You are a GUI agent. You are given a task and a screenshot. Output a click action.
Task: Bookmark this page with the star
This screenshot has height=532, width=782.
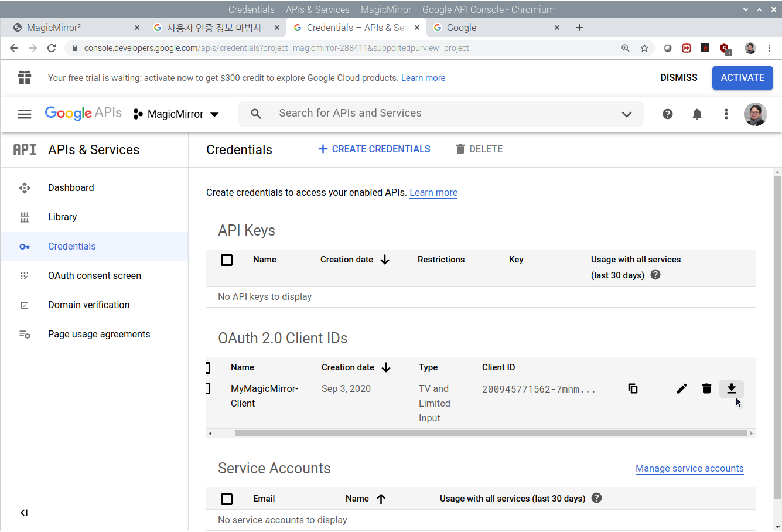[644, 48]
